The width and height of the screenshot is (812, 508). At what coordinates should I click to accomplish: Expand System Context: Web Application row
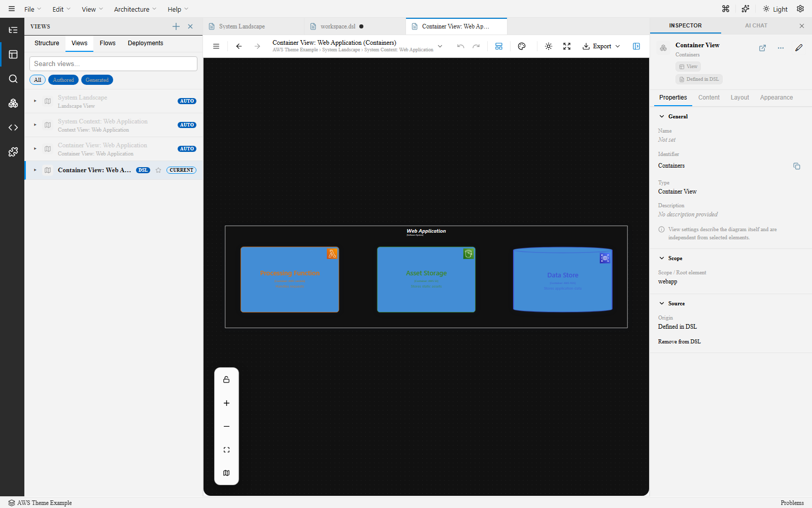[x=35, y=125]
